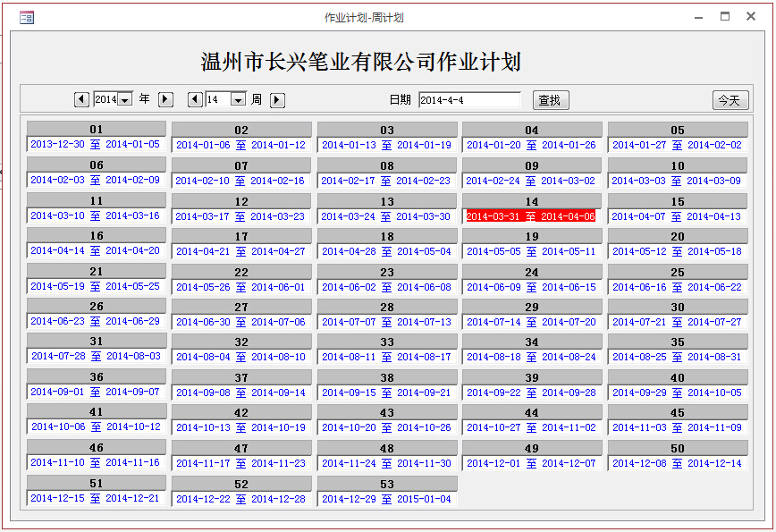Click date range 2014-02-17 至 2014-02-23
Screen dimensions: 776x532
click(386, 181)
